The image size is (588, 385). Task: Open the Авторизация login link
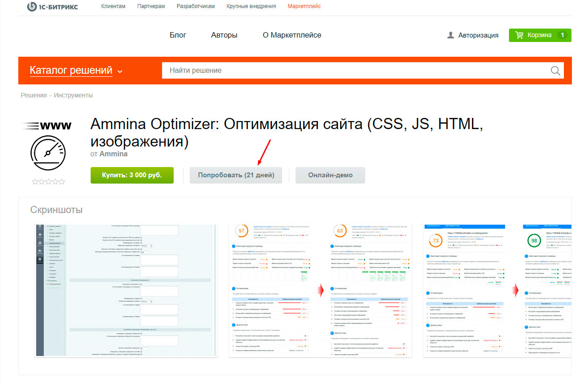478,35
